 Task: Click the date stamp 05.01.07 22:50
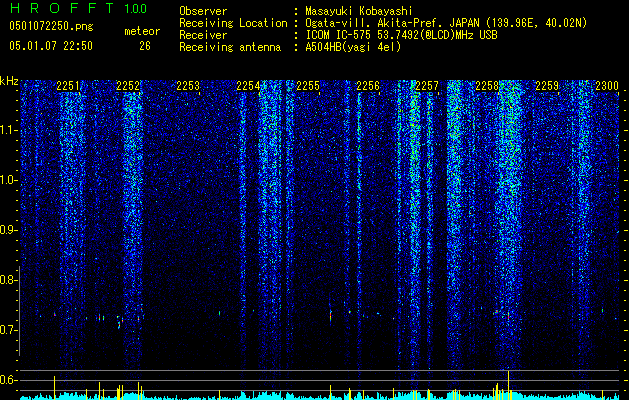point(51,46)
